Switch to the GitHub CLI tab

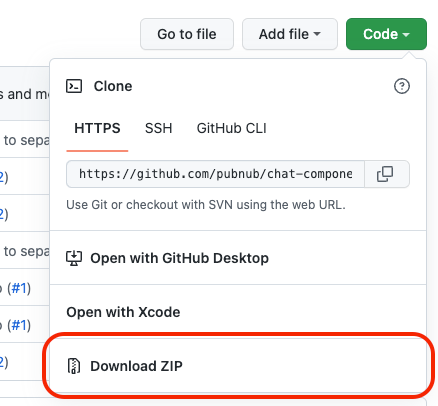pyautogui.click(x=232, y=128)
